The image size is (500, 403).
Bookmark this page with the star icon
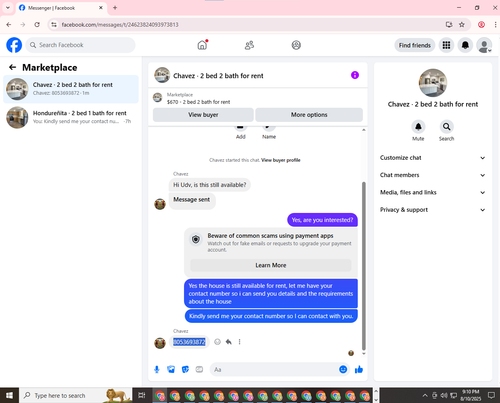[x=462, y=25]
